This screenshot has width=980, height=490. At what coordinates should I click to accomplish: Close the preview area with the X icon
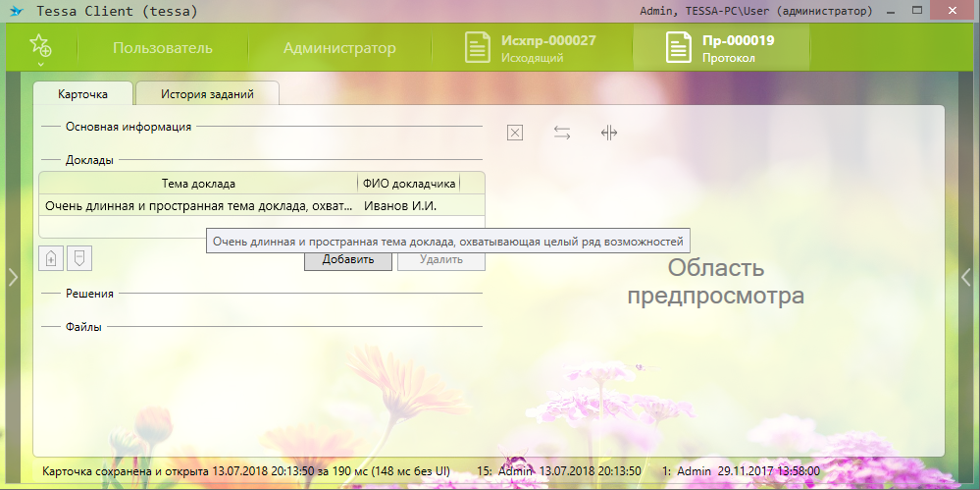(x=514, y=133)
